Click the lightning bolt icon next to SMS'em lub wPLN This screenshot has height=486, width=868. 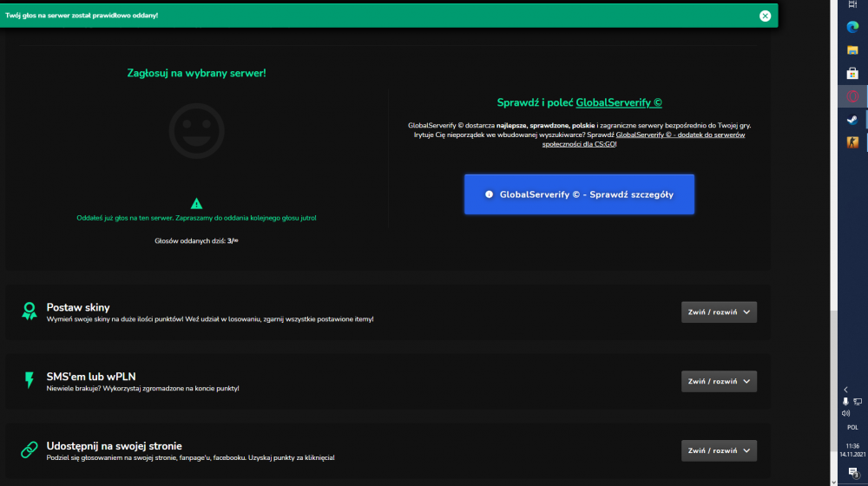click(30, 380)
